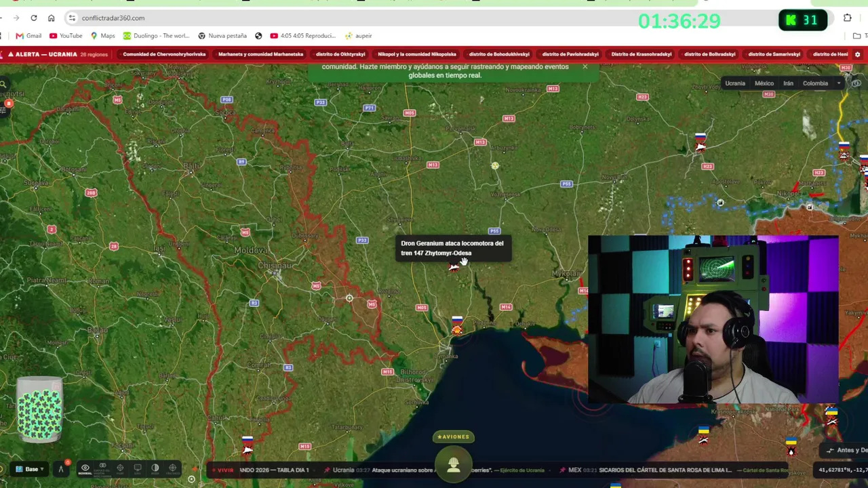Open the MEX Sicarios del Cártel ticker item
868x488 pixels.
pyautogui.click(x=675, y=470)
